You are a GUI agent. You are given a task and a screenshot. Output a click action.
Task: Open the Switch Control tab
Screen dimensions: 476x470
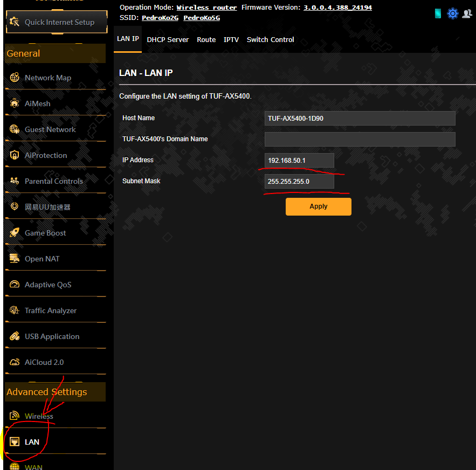point(270,40)
